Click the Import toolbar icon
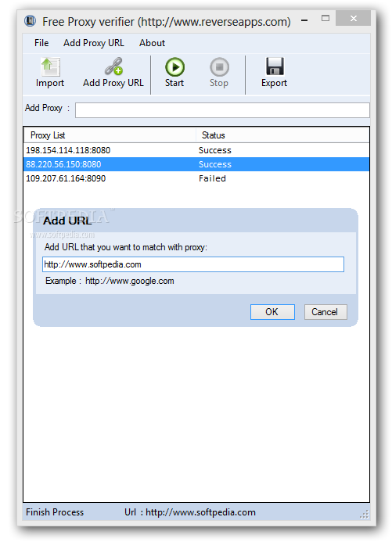Image resolution: width=392 pixels, height=542 pixels. 50,66
